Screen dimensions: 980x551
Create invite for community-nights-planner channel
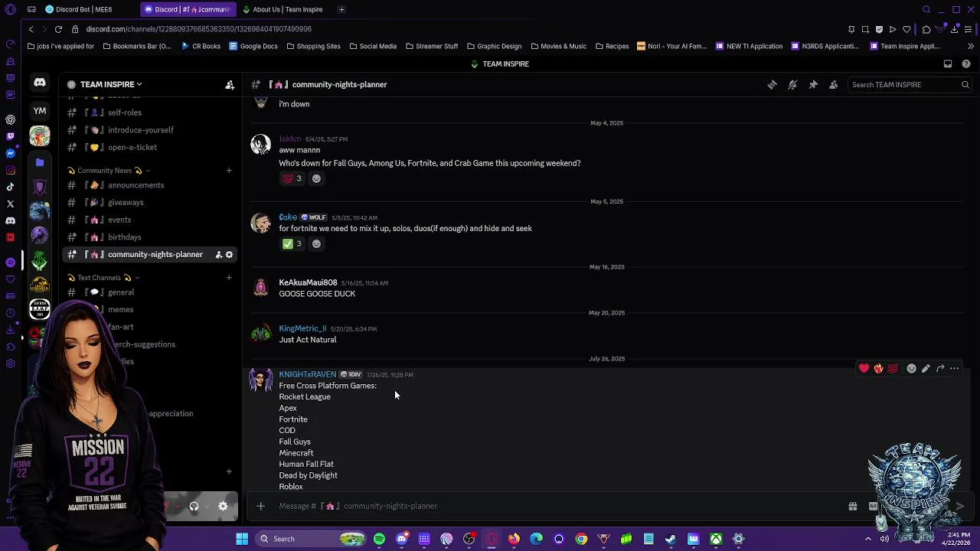(218, 255)
